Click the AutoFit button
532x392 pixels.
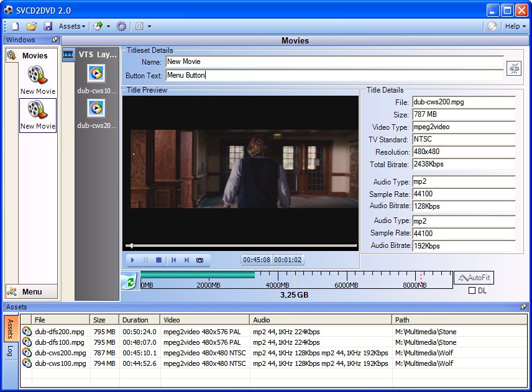pyautogui.click(x=474, y=278)
